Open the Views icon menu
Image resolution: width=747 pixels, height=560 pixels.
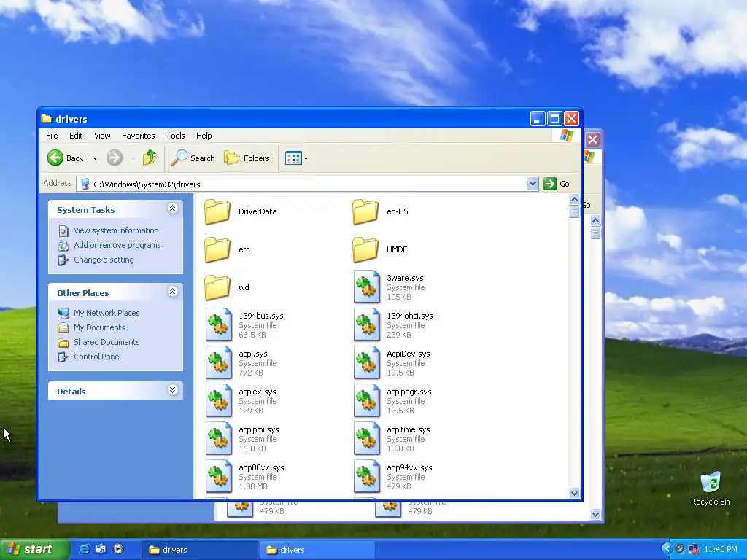293,158
